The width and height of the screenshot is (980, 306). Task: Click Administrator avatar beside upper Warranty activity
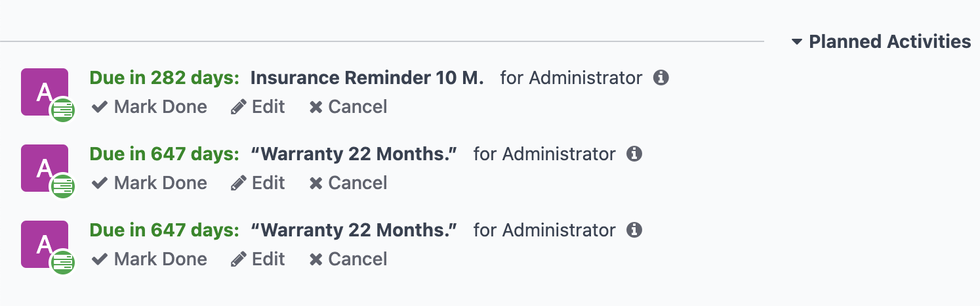tap(45, 168)
